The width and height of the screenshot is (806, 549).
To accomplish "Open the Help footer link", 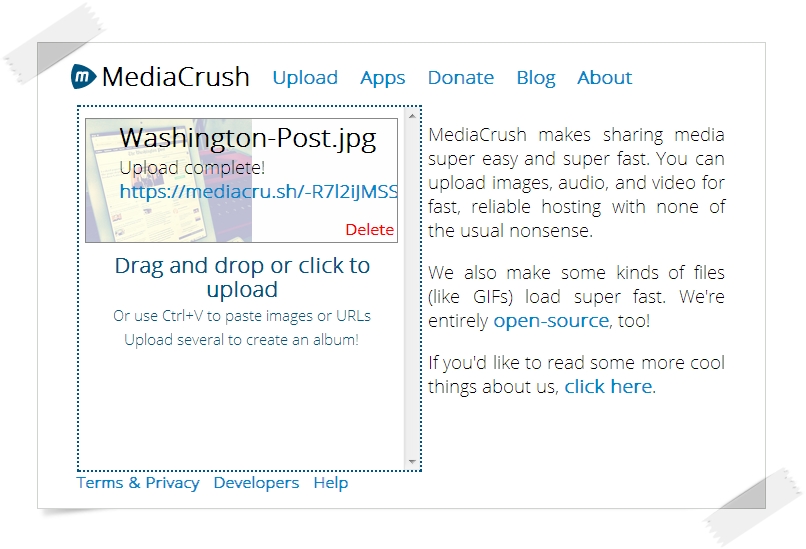I will (x=331, y=483).
